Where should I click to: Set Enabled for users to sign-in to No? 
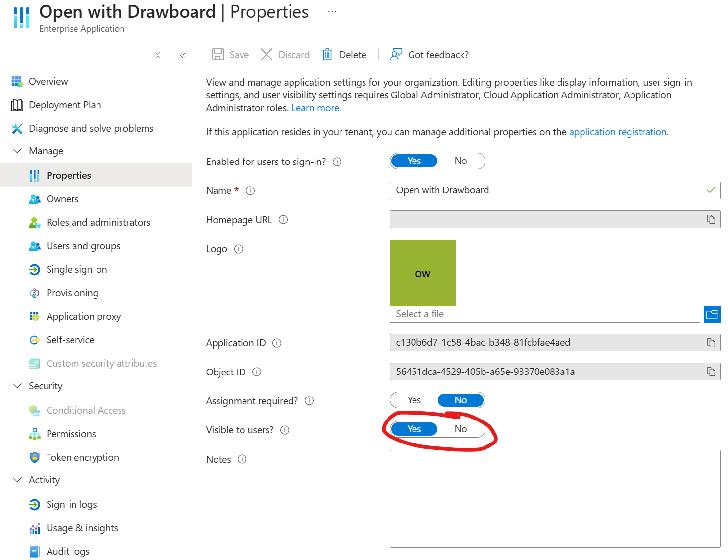tap(461, 161)
